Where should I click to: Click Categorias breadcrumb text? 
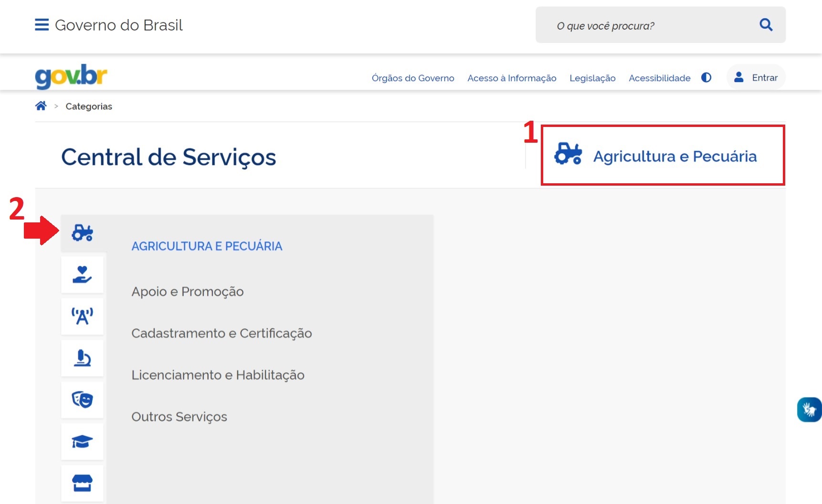[89, 106]
